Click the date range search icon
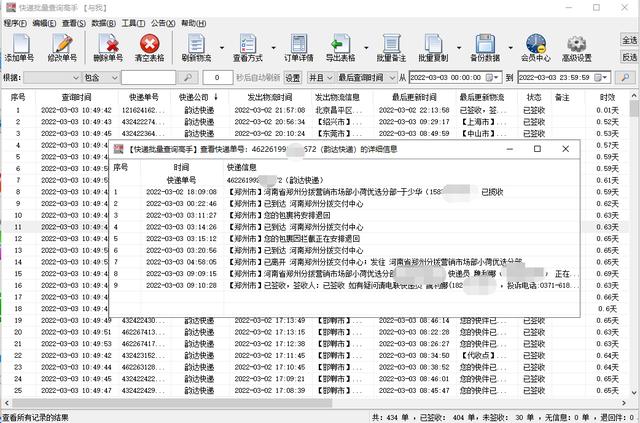 pyautogui.click(x=625, y=78)
